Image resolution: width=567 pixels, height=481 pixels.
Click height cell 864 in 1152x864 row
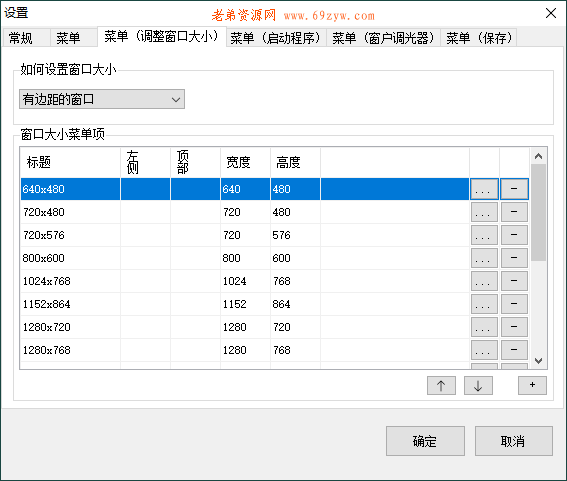(295, 304)
